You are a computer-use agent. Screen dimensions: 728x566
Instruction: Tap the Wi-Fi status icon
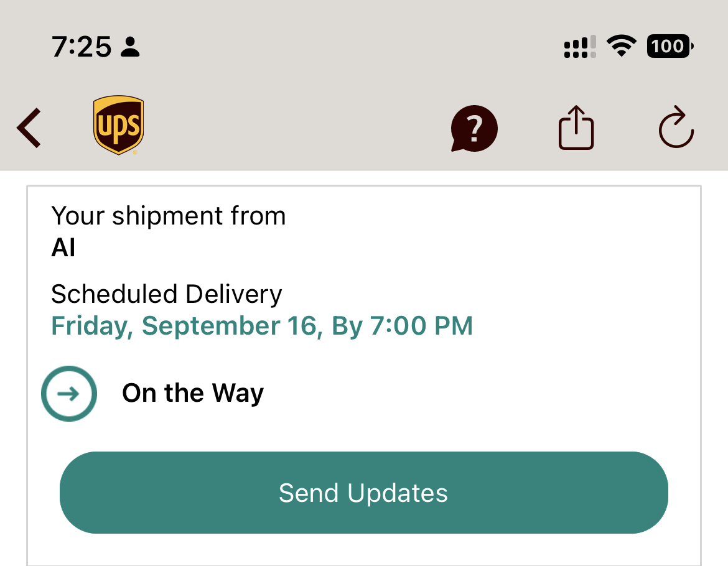[621, 47]
